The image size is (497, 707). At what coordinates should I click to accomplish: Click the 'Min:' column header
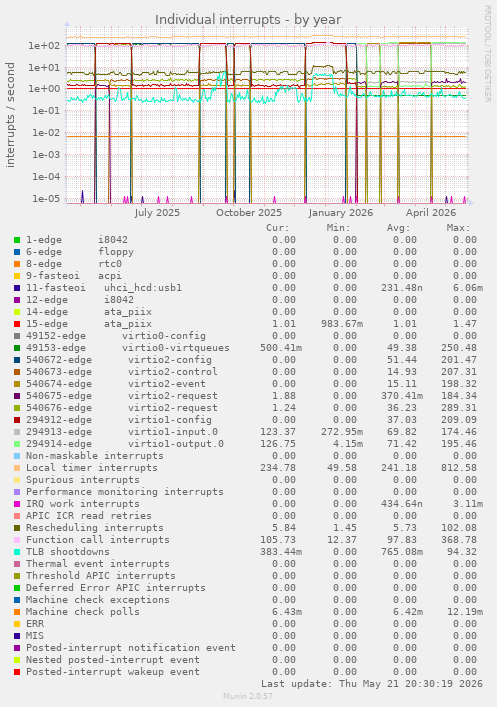339,228
